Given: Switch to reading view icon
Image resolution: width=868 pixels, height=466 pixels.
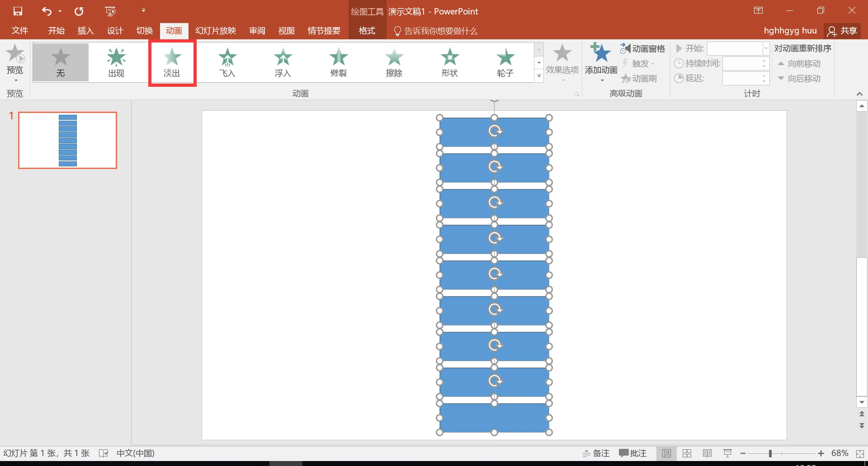Looking at the screenshot, I should tap(708, 453).
